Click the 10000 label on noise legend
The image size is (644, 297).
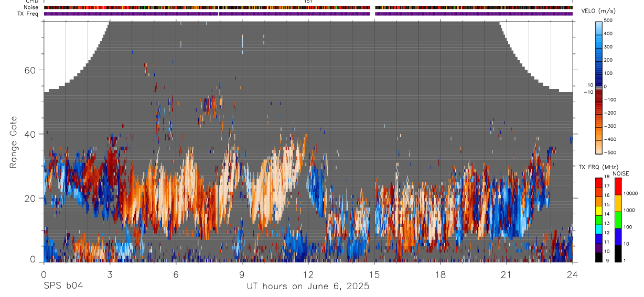[x=630, y=194]
